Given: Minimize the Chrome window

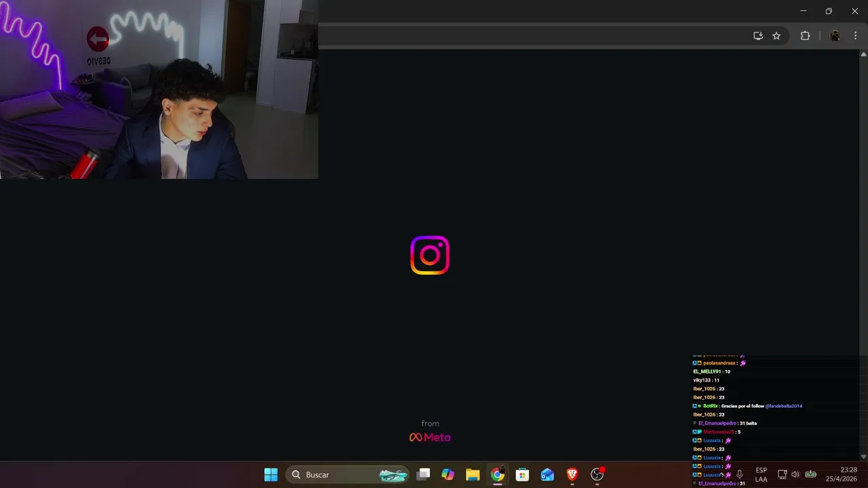Looking at the screenshot, I should click(x=804, y=11).
